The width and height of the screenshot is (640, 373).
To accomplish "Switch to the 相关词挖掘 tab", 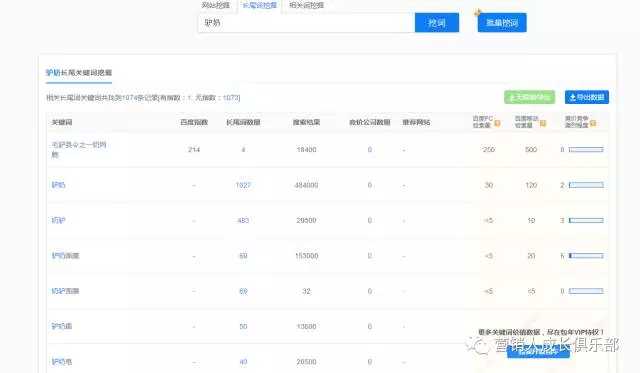I will point(307,5).
